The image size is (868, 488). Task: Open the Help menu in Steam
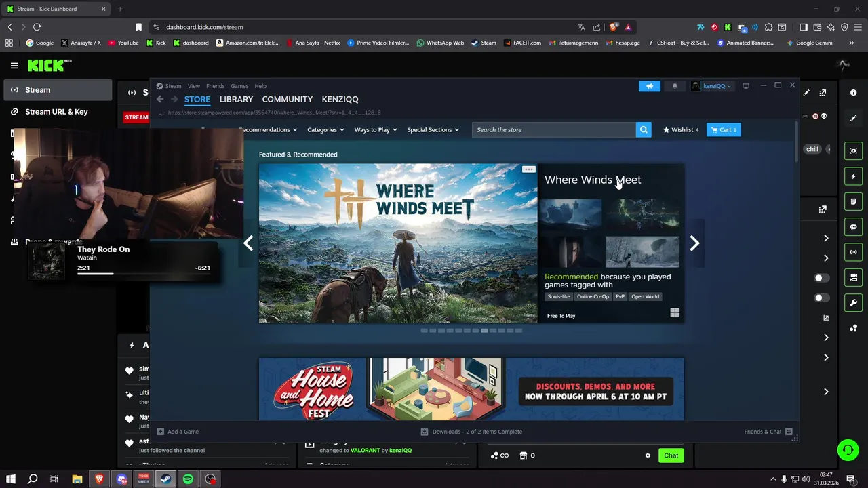(x=260, y=86)
